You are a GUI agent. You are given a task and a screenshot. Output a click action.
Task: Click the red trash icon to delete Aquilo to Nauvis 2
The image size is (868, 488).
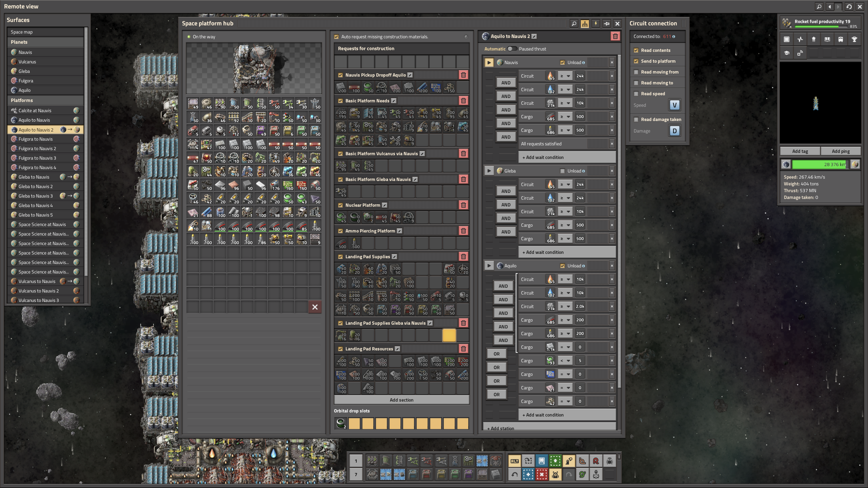click(615, 36)
